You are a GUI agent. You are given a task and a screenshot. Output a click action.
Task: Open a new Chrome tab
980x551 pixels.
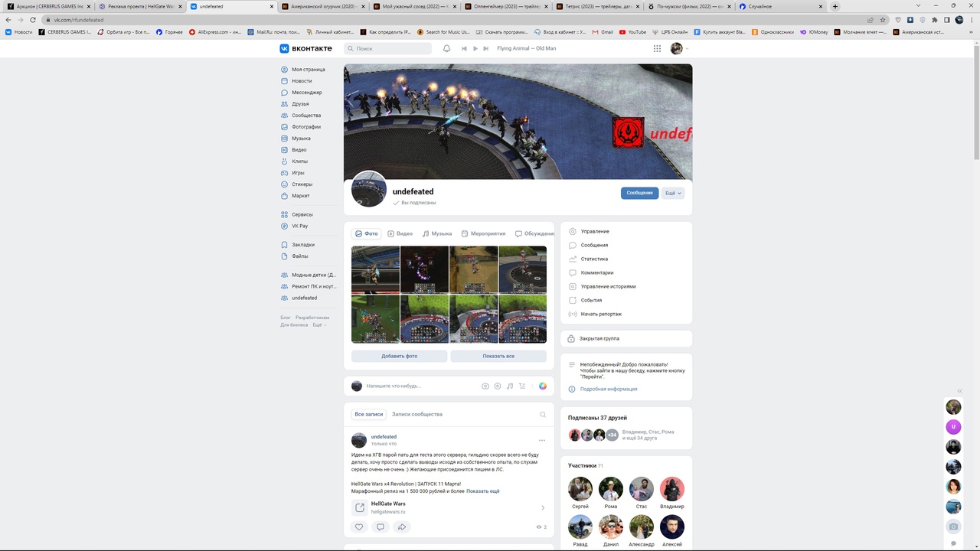835,6
